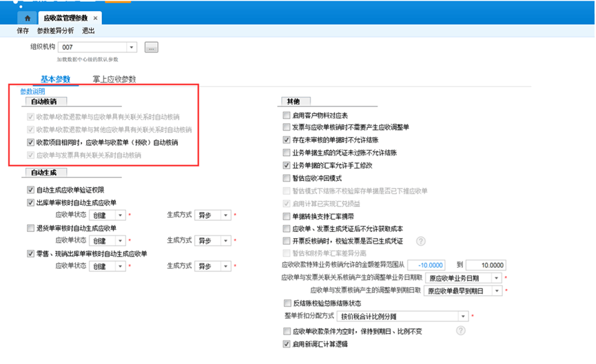Expand the 组织机构 dropdown
The height and width of the screenshot is (364, 596).
pos(131,47)
